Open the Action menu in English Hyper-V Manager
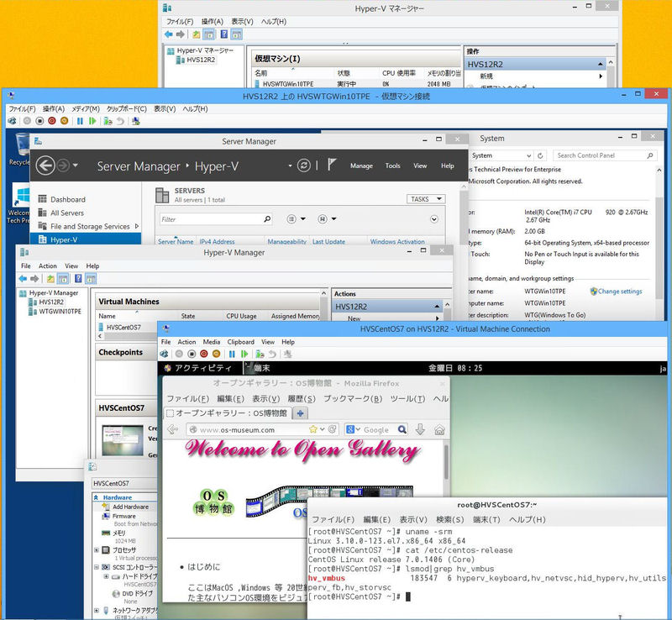This screenshot has width=672, height=620. click(48, 265)
